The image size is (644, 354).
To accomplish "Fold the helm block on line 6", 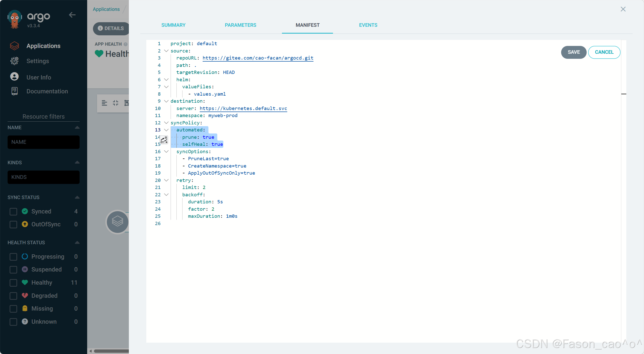I will click(166, 79).
